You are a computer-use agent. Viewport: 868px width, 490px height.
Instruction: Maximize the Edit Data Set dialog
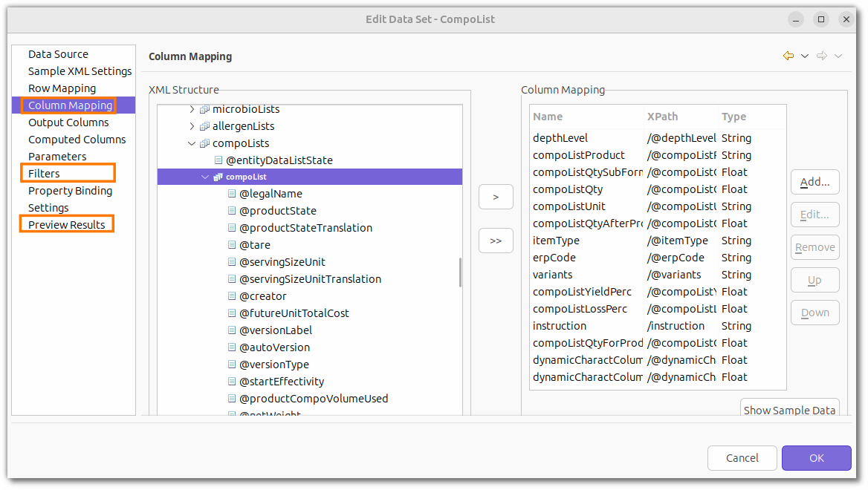(821, 19)
